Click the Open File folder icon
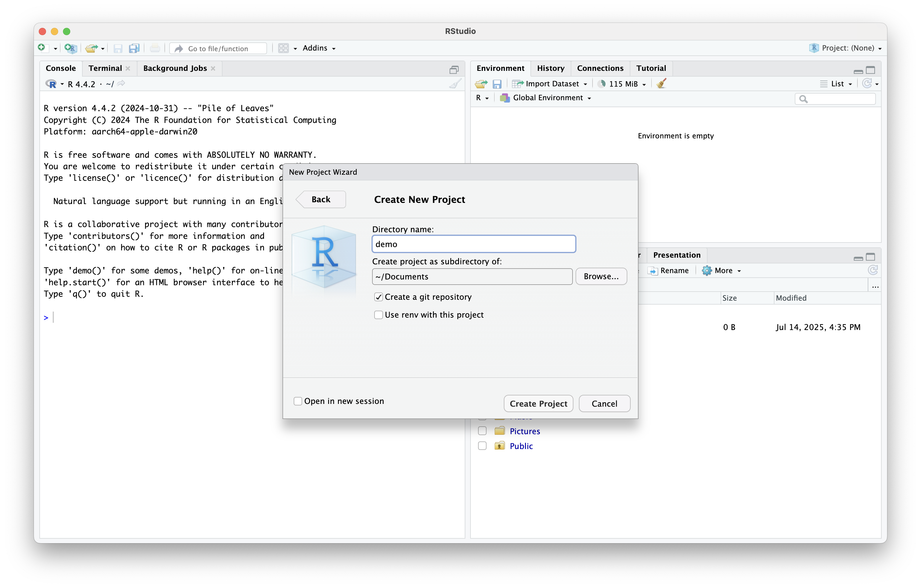 (91, 48)
